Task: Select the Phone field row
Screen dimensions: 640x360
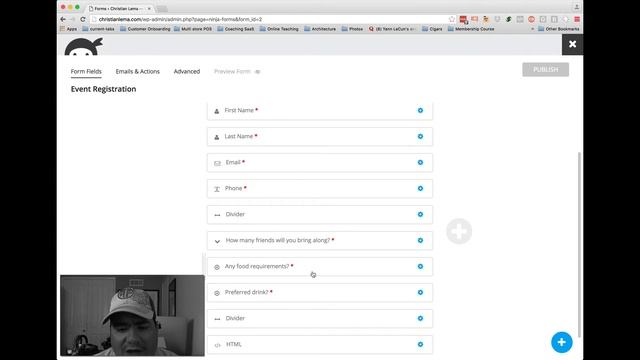Action: click(x=320, y=189)
